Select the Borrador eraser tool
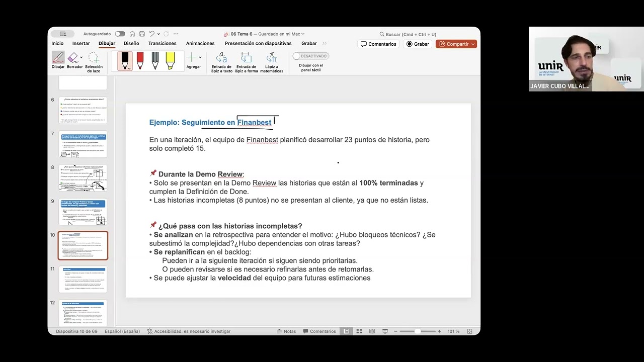 coord(73,61)
